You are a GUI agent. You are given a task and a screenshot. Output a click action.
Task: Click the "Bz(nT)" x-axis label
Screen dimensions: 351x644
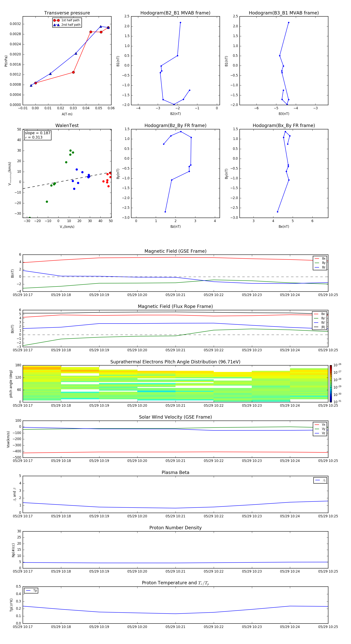coord(175,227)
